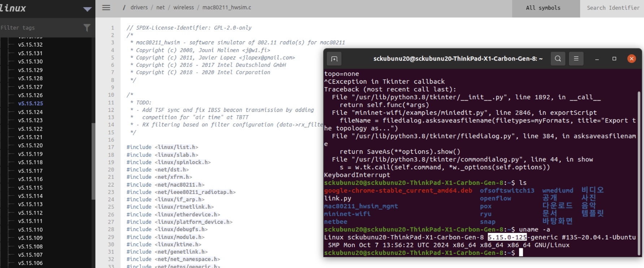The width and height of the screenshot is (644, 268).
Task: Select version tag v5.15.128
Action: pos(30,78)
